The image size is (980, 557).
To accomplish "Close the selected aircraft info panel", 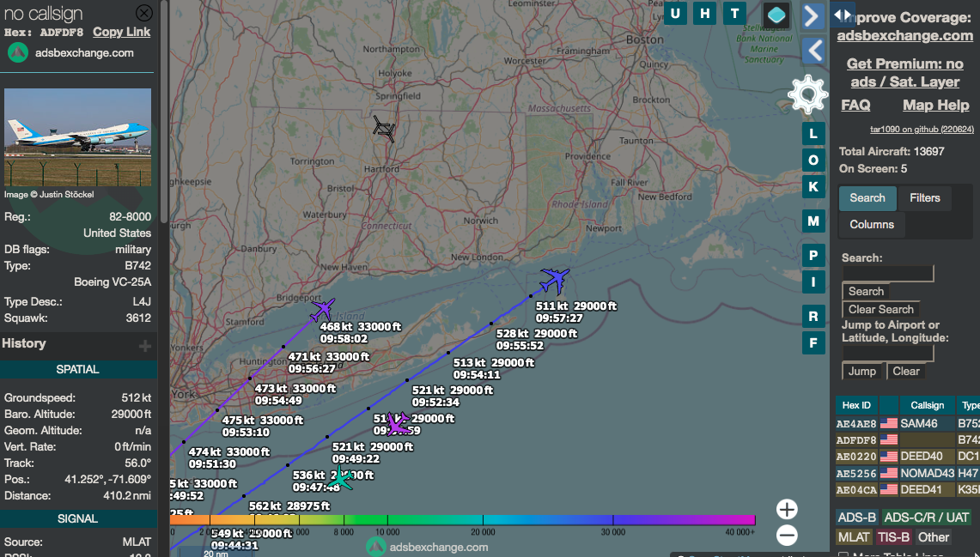I will click(x=143, y=13).
